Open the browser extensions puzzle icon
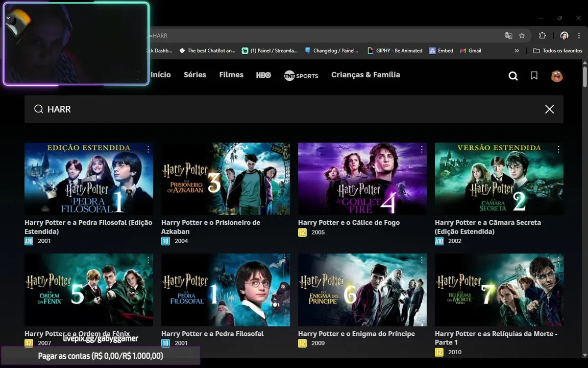The image size is (588, 368). coord(542,35)
